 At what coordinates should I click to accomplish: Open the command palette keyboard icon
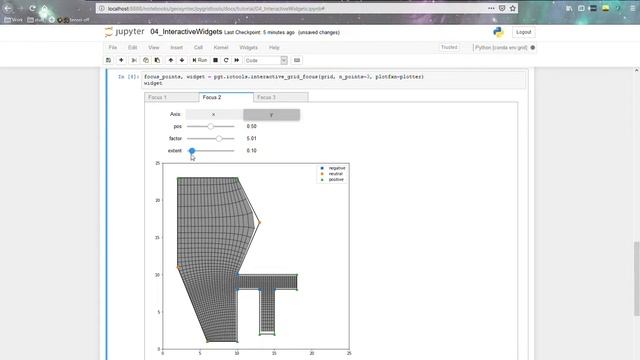pyautogui.click(x=297, y=60)
